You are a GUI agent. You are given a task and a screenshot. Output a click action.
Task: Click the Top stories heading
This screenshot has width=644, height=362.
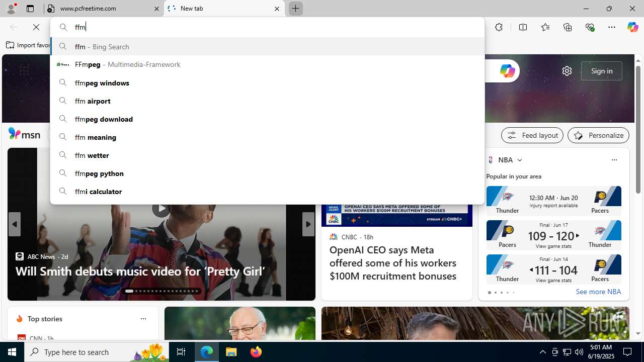click(x=45, y=319)
